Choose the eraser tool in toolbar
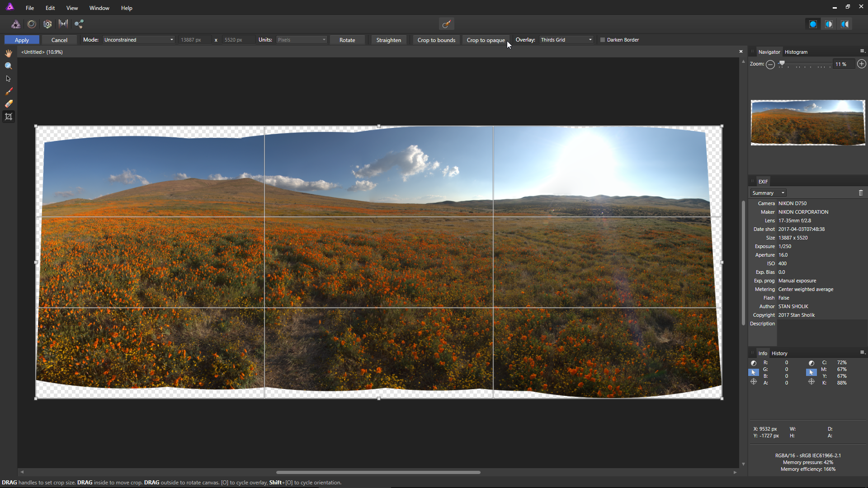This screenshot has height=488, width=868. [9, 104]
